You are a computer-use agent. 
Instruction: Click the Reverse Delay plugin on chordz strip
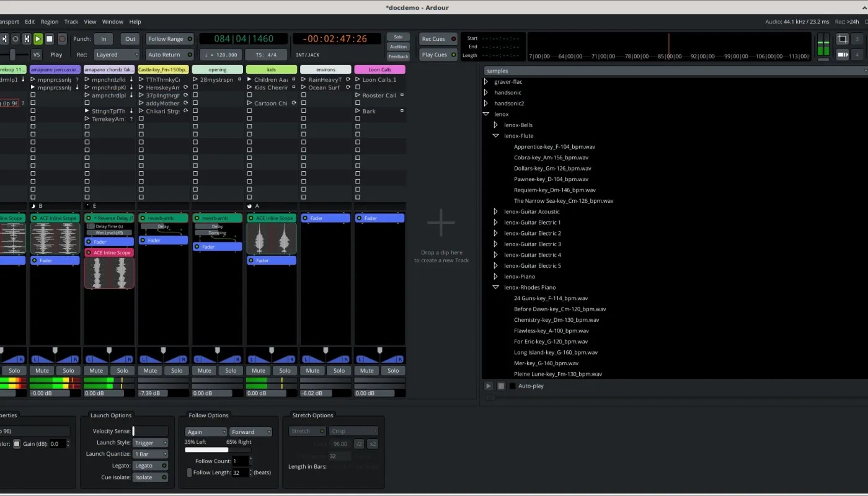(109, 218)
